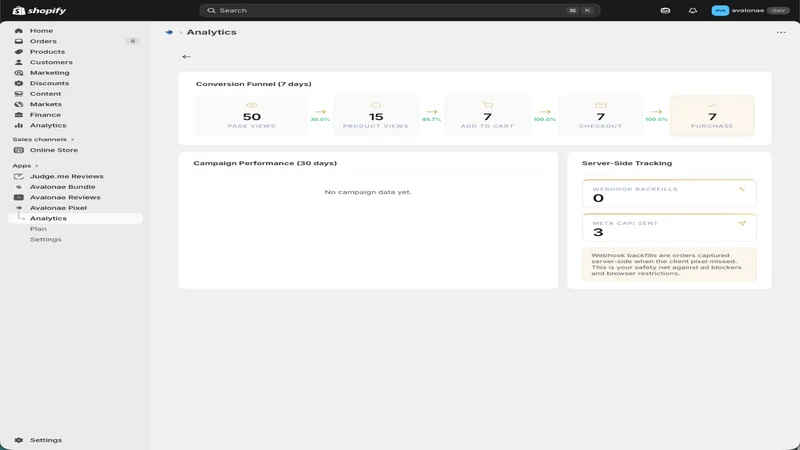Click the Checkout card icon
The height and width of the screenshot is (450, 800).
pos(601,105)
